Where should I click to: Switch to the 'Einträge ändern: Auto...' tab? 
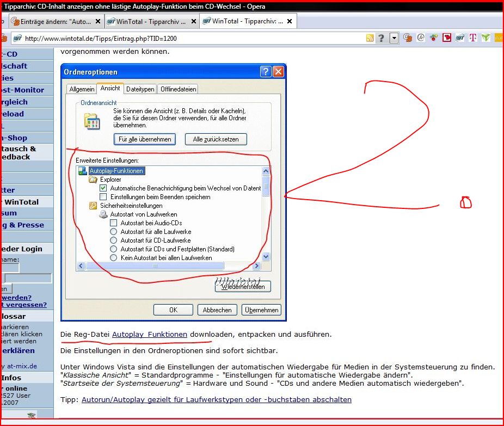pos(56,22)
